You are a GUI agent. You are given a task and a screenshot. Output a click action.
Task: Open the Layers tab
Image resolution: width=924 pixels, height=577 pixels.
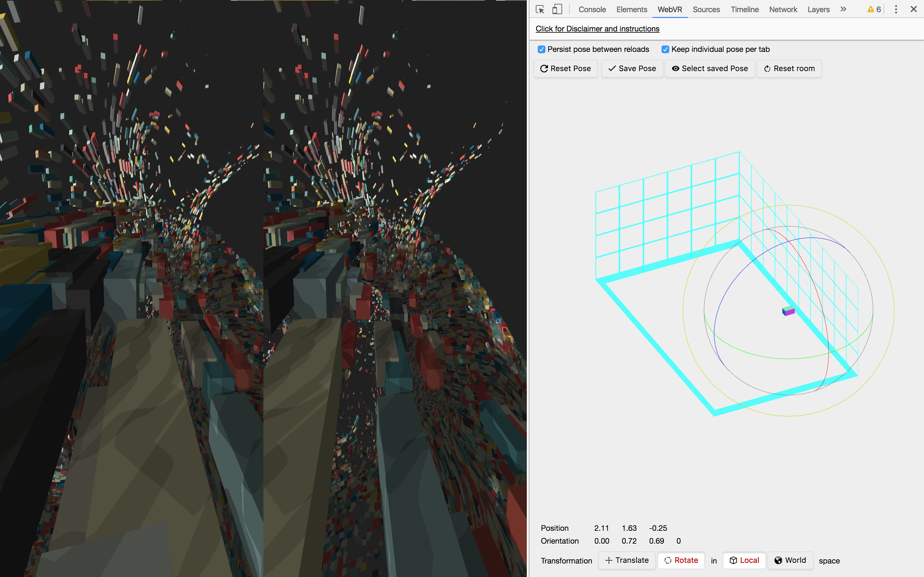click(x=818, y=10)
